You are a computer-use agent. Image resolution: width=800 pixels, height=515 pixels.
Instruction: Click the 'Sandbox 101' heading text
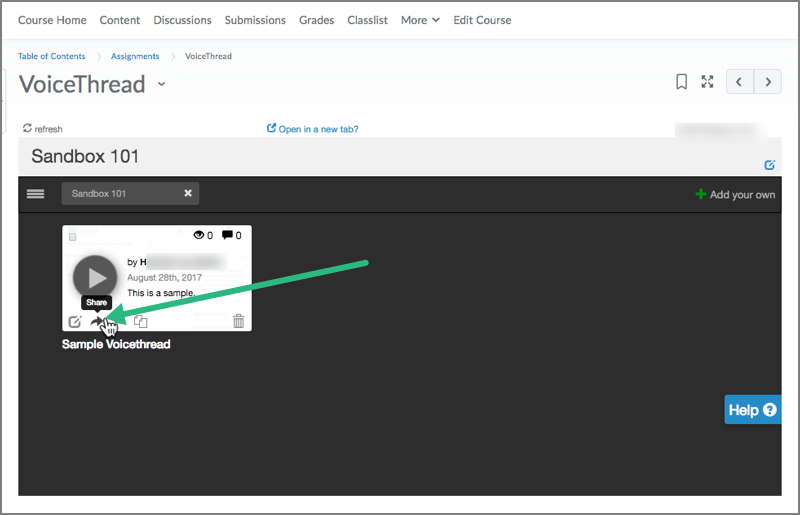(x=85, y=156)
